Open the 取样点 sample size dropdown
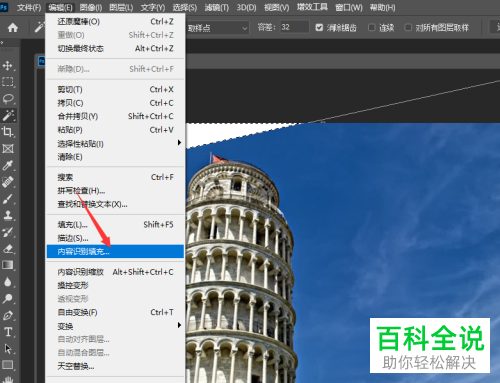 tap(217, 28)
